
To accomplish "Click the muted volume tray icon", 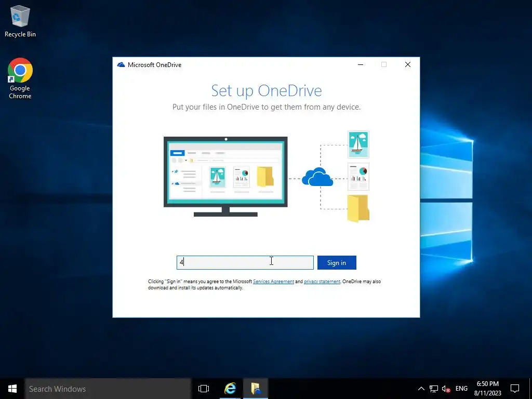I will (446, 389).
